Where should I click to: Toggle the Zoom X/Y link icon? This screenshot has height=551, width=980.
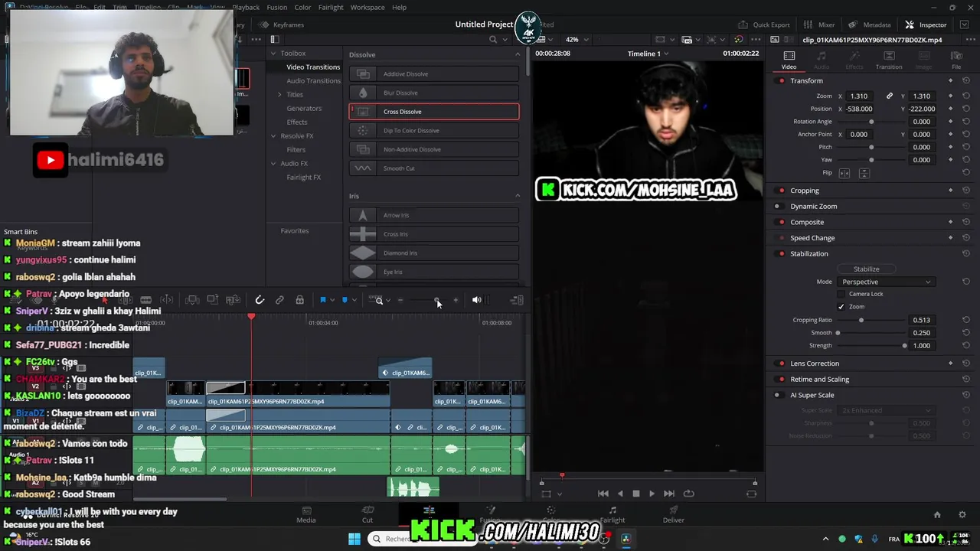pos(889,96)
